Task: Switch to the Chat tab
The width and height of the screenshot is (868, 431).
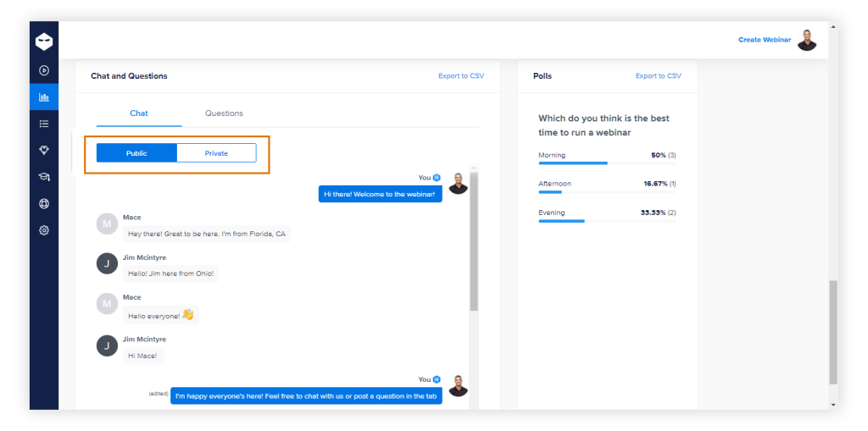Action: 139,113
